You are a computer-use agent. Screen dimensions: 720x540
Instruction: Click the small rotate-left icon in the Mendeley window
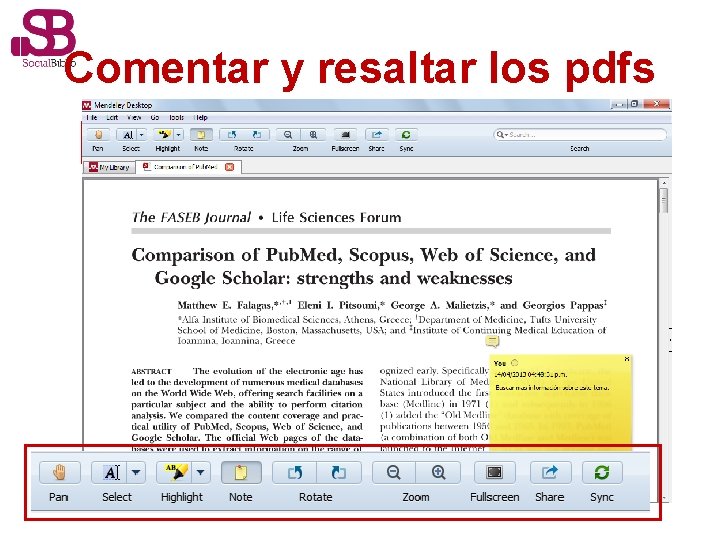(232, 135)
